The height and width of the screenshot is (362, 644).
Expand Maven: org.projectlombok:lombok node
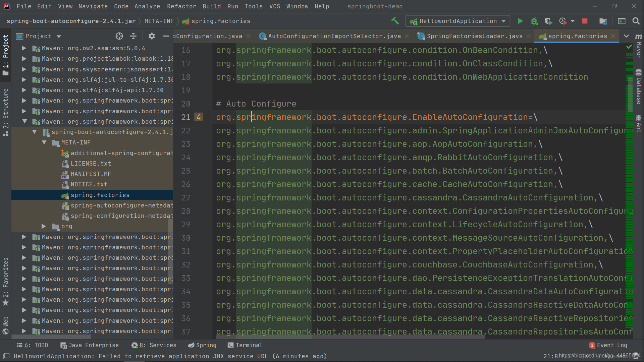pos(24,59)
